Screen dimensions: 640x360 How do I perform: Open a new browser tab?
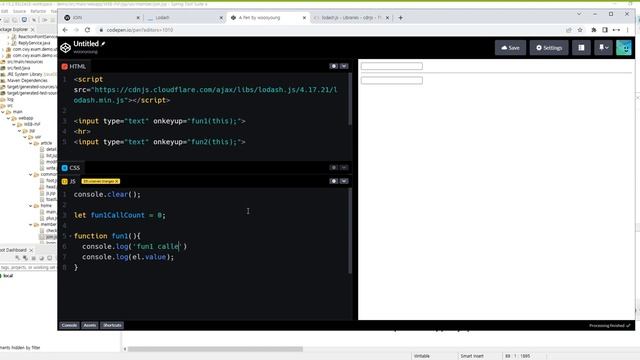click(400, 18)
